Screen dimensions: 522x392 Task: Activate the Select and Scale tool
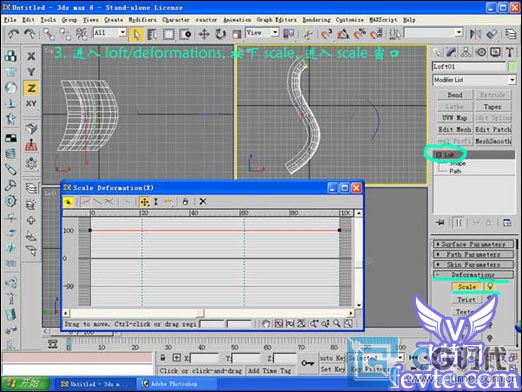point(236,34)
